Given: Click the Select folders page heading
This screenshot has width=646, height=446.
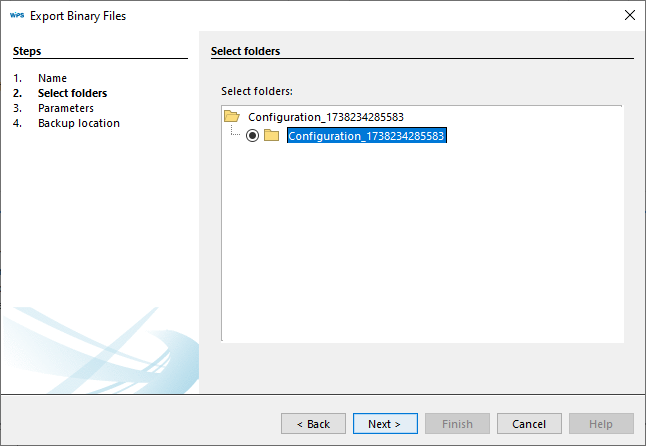Looking at the screenshot, I should click(246, 51).
